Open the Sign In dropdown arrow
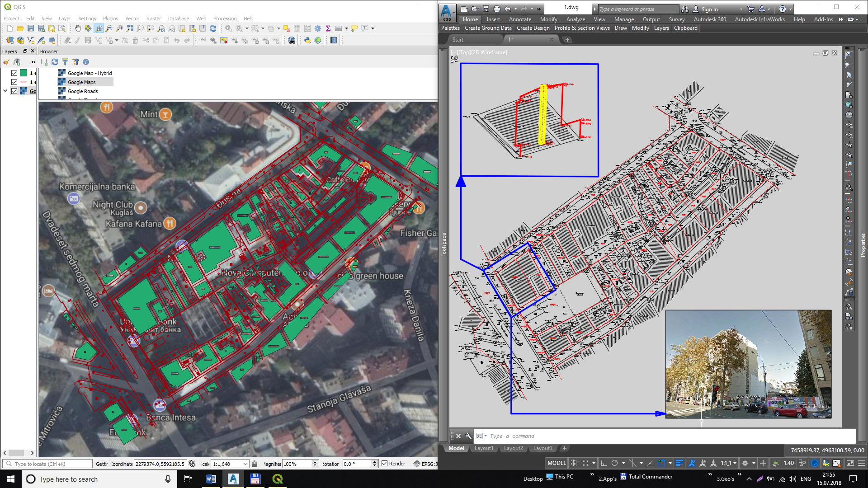Screen dimensions: 868x488 pyautogui.click(x=741, y=9)
